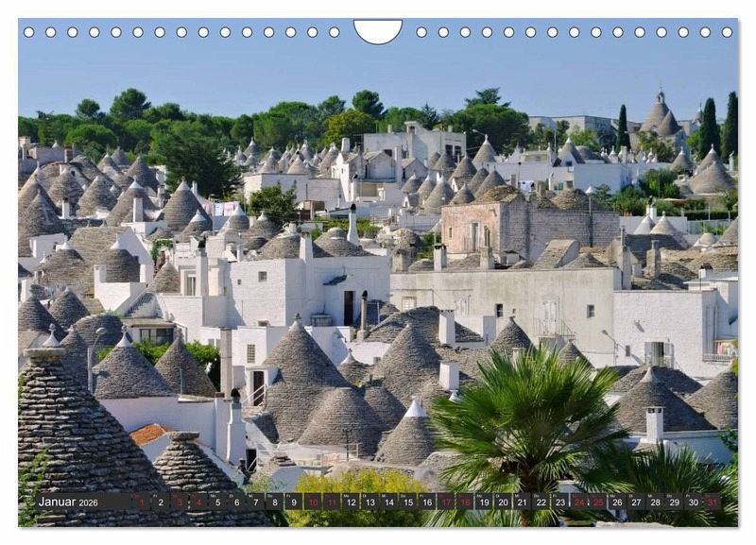756x545 pixels.
Task: Select day 8 in the calendar strip
Action: pyautogui.click(x=275, y=502)
